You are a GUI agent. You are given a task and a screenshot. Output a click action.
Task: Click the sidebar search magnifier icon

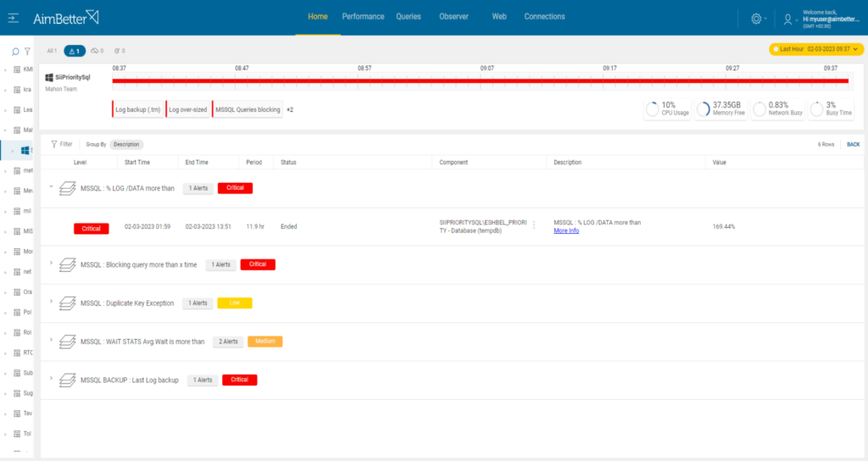coord(15,52)
